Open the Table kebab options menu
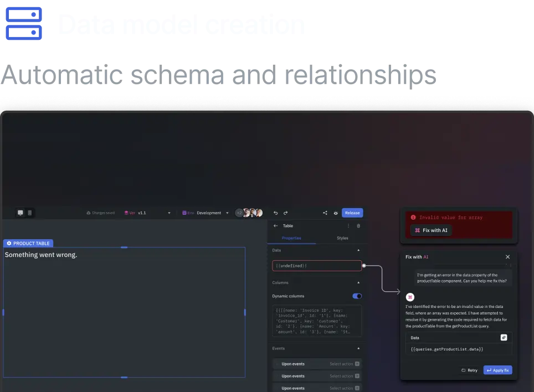 tap(348, 226)
